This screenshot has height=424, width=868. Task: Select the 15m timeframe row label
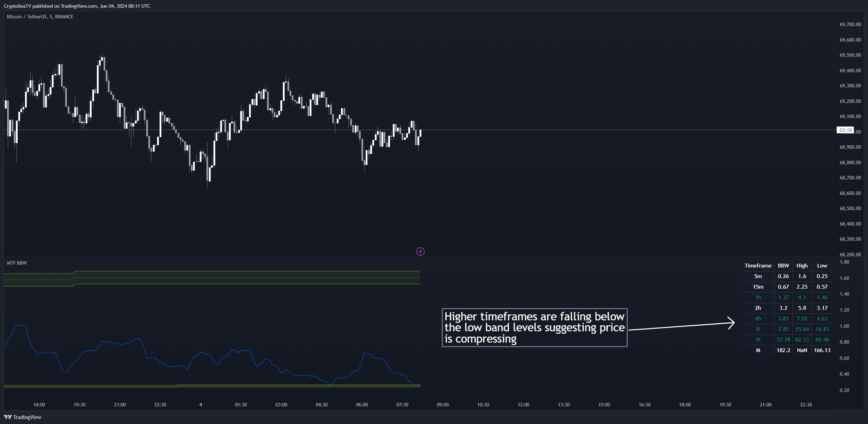(x=758, y=287)
